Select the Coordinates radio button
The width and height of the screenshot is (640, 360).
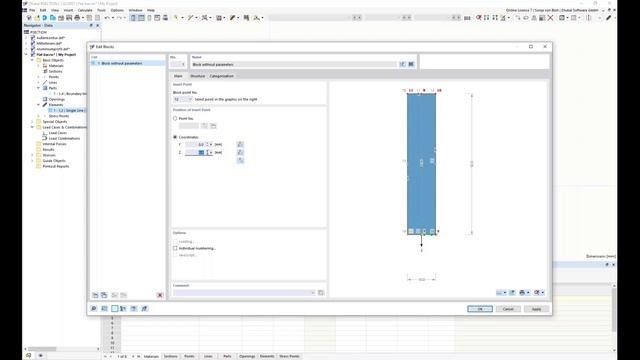tap(175, 137)
